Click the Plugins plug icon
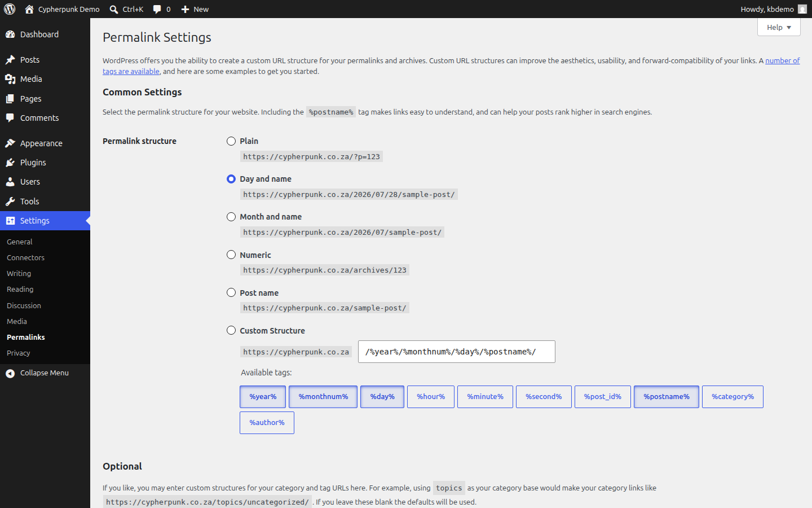The height and width of the screenshot is (508, 812). pos(10,163)
